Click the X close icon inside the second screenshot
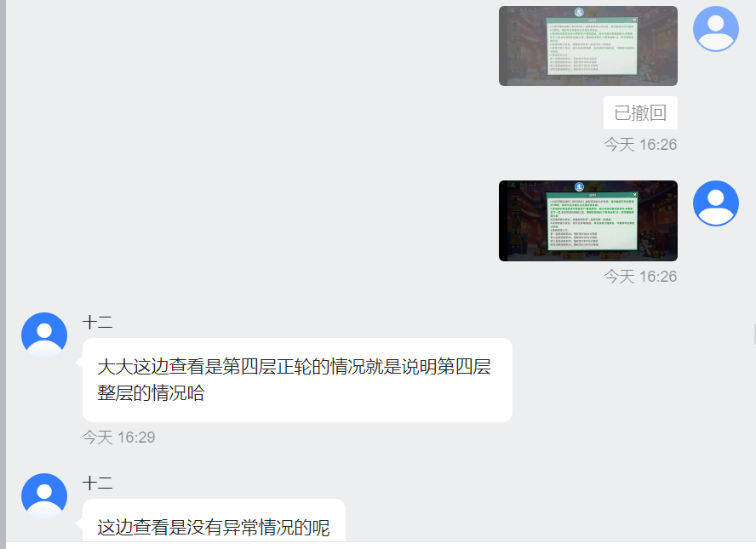The width and height of the screenshot is (756, 549). click(634, 195)
